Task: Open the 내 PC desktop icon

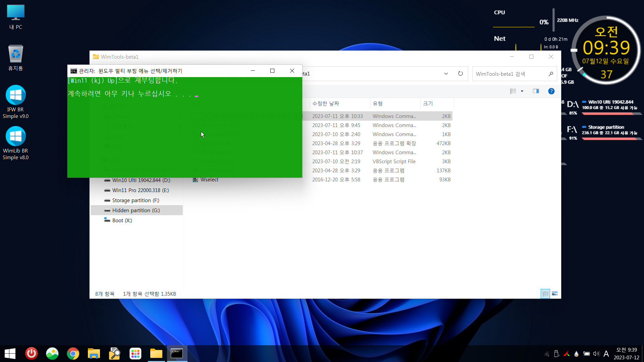Action: tap(15, 17)
